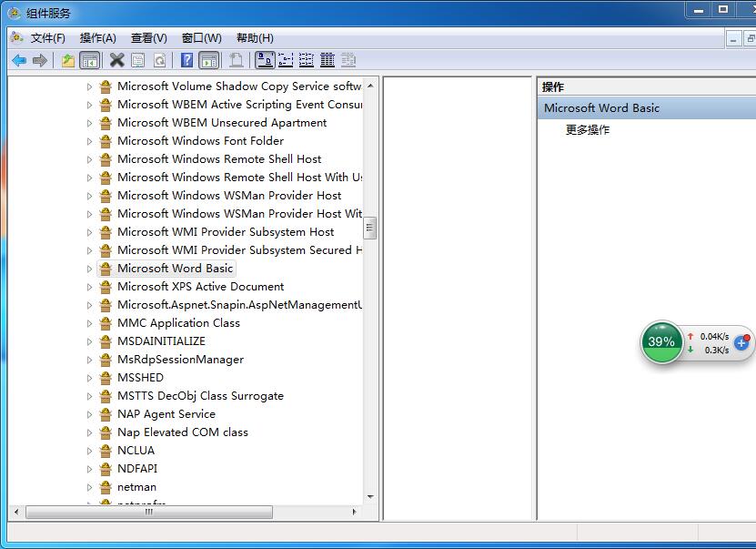756x549 pixels.
Task: Expand MMC Application Class node
Action: pyautogui.click(x=89, y=323)
